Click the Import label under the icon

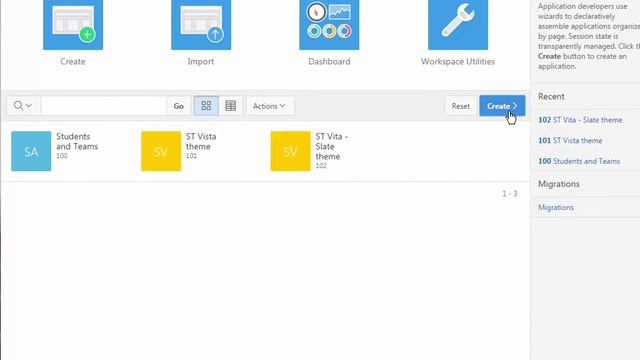pyautogui.click(x=200, y=62)
